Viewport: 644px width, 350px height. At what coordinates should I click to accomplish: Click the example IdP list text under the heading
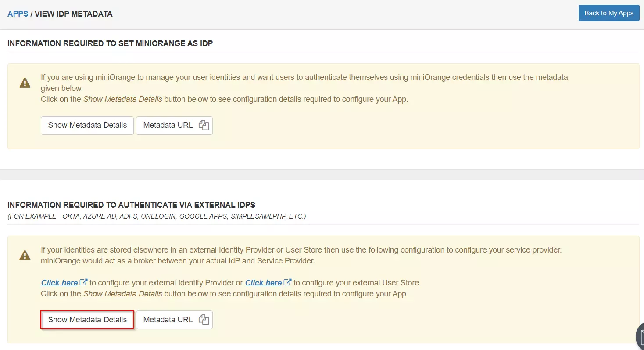click(x=157, y=216)
